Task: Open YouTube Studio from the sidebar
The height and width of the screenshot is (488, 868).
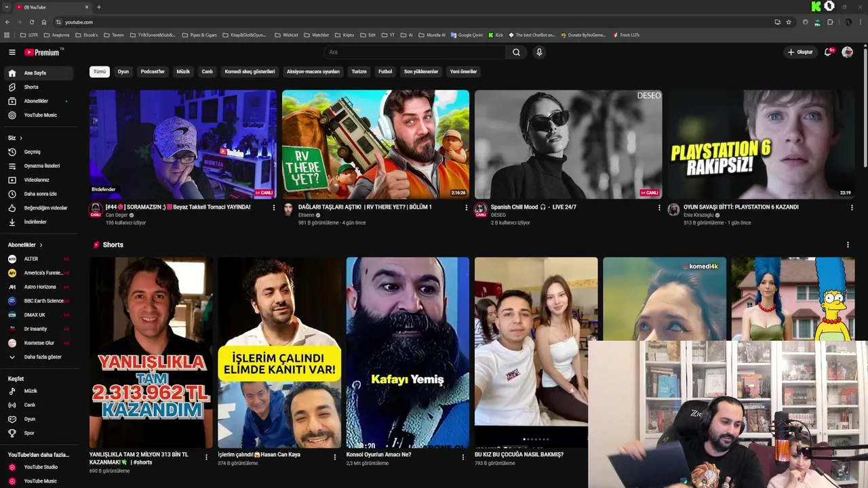Action: (39, 467)
